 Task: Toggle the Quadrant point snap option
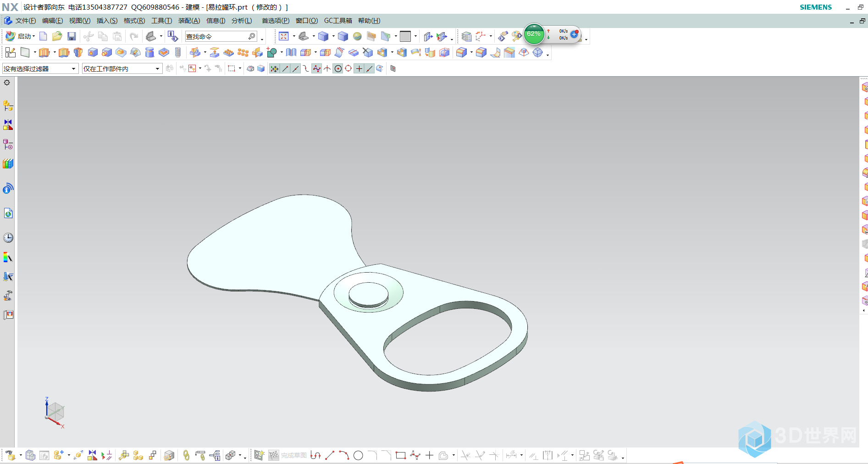(348, 68)
